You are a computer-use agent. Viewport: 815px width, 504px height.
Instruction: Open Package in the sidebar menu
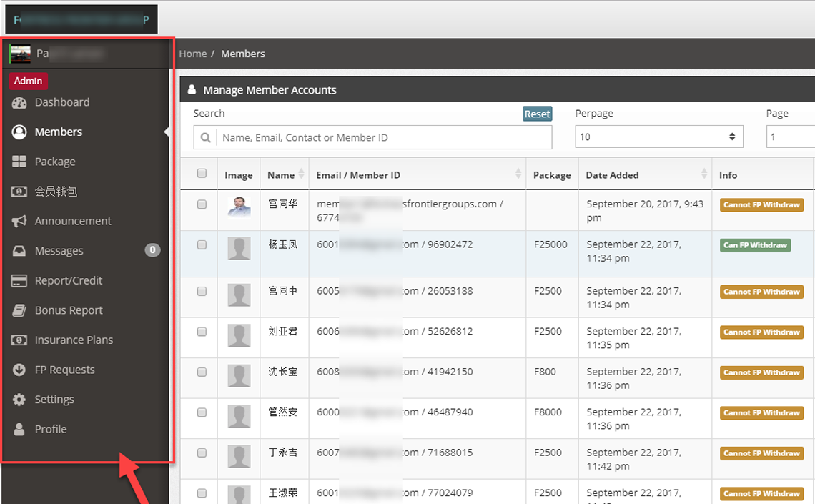(55, 162)
